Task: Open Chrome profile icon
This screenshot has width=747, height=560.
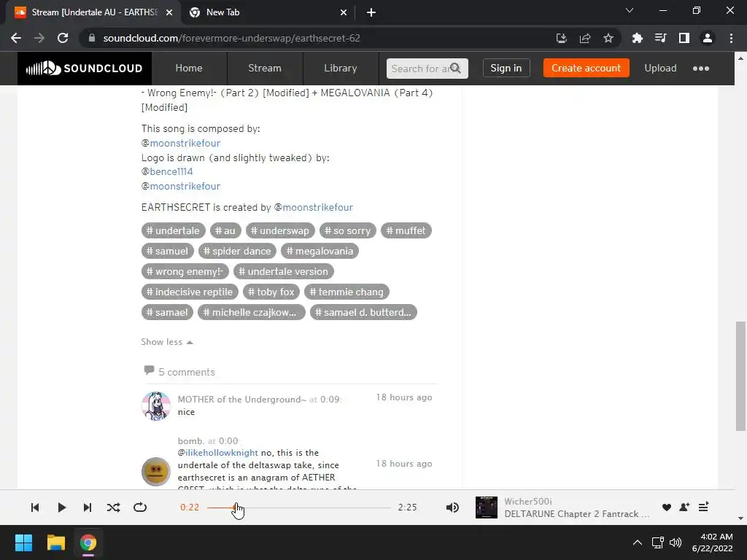Action: 708,38
